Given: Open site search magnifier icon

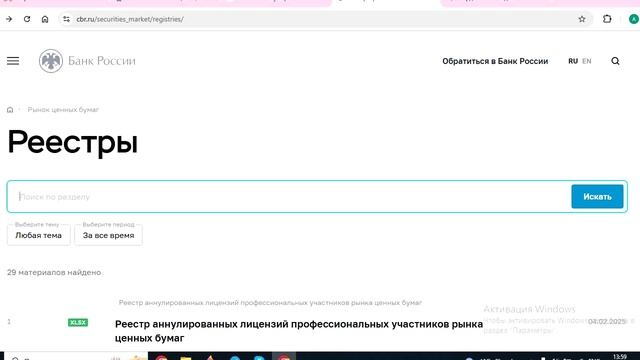Looking at the screenshot, I should click(615, 61).
